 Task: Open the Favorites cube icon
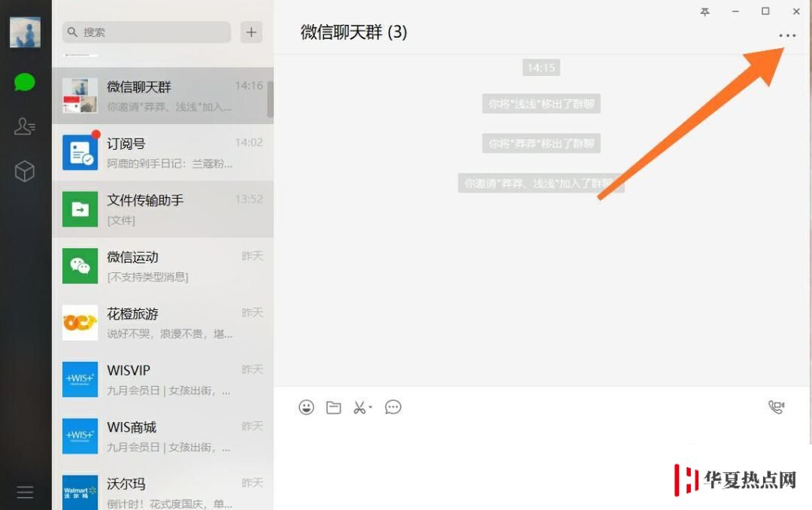[x=24, y=171]
